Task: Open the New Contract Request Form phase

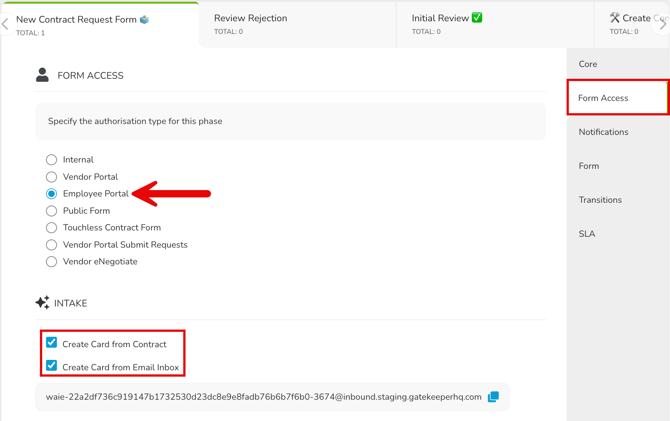Action: (x=100, y=25)
